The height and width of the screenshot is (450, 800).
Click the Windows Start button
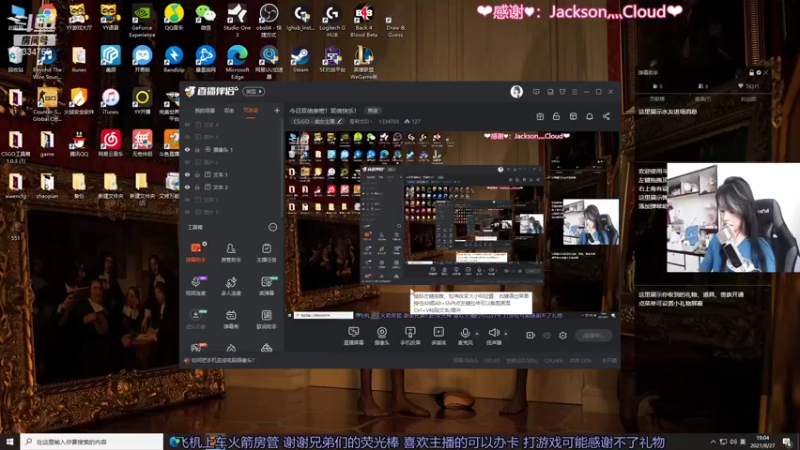pos(10,441)
